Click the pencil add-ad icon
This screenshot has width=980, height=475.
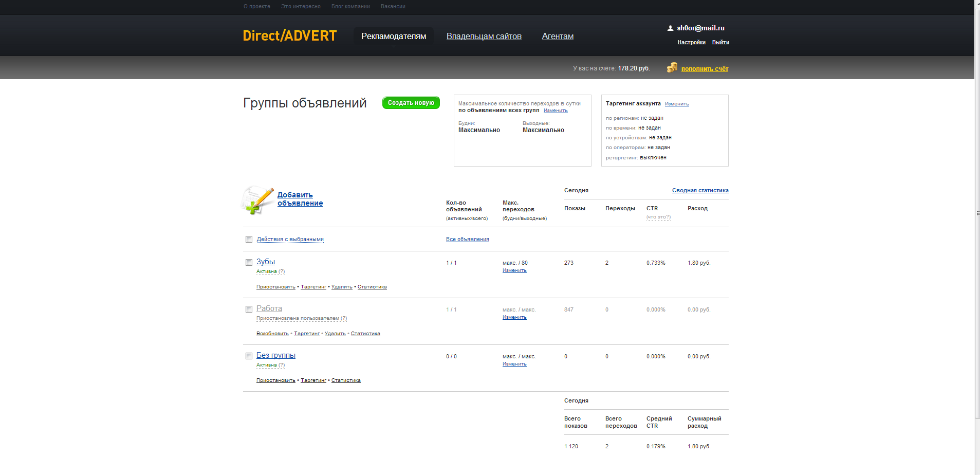258,200
